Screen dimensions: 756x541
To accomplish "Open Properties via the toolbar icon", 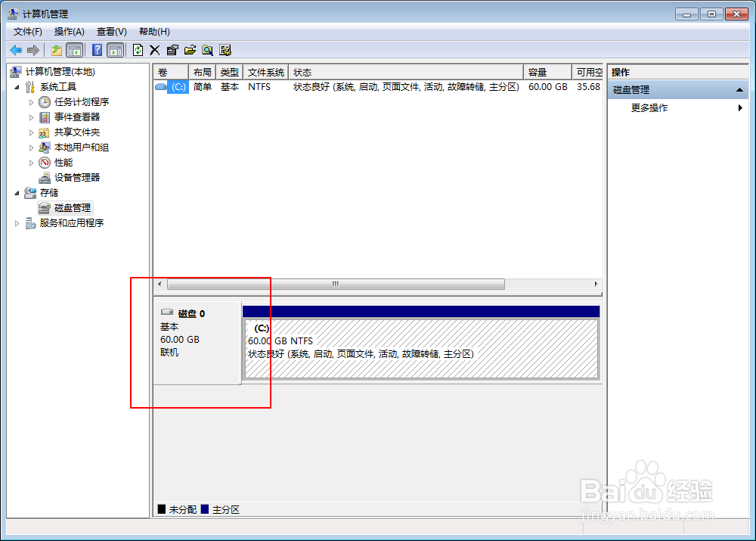I will click(172, 50).
